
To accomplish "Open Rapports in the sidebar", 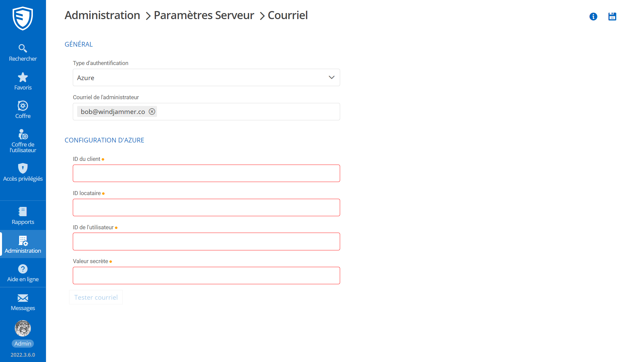I will (23, 216).
